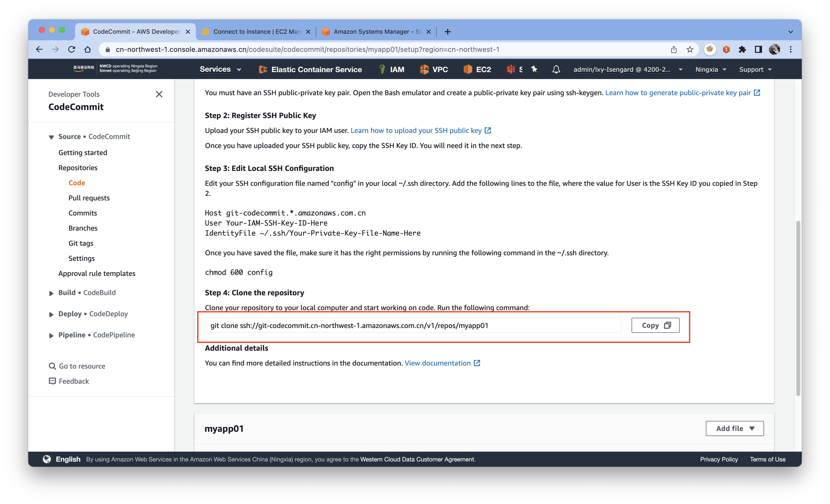Open the Privacy Policy link

[x=719, y=459]
